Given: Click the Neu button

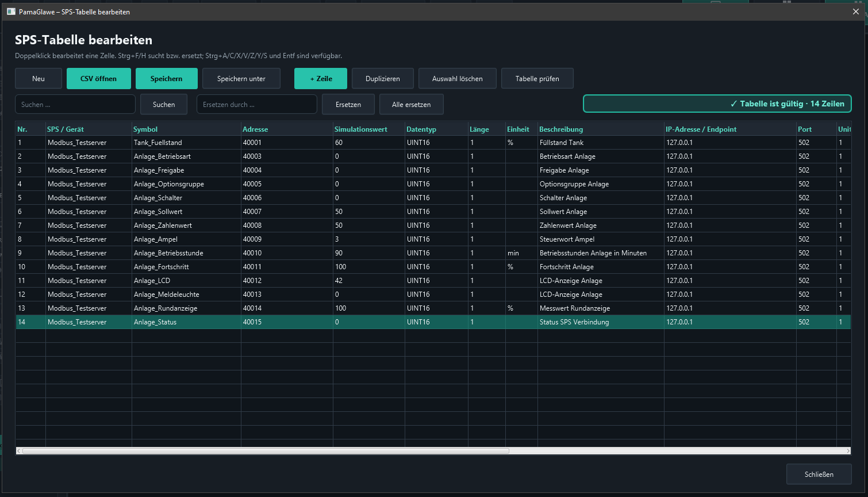Looking at the screenshot, I should pos(39,79).
